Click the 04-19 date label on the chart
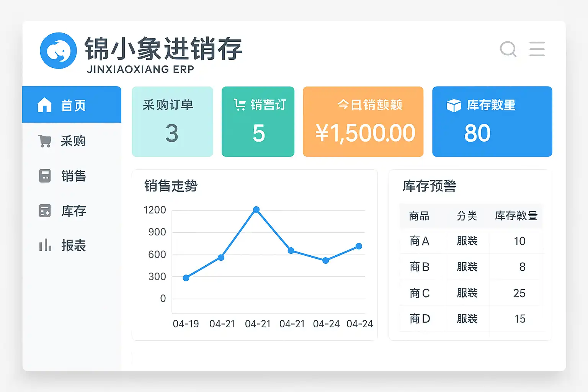This screenshot has height=392, width=588. (186, 324)
